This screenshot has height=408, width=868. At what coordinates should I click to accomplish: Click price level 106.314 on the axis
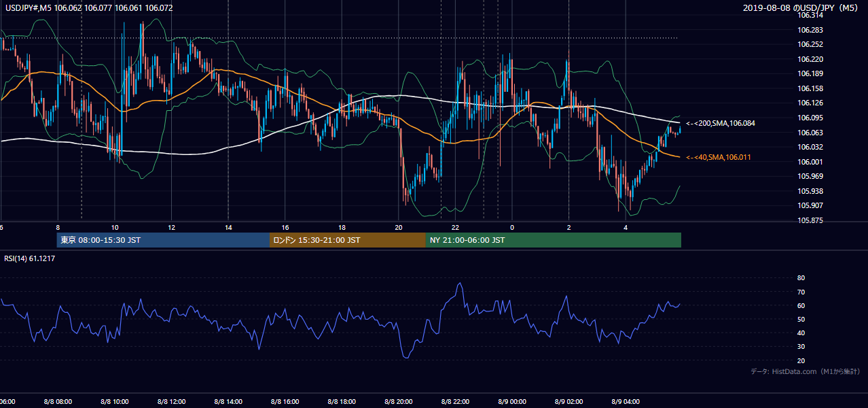coord(810,15)
